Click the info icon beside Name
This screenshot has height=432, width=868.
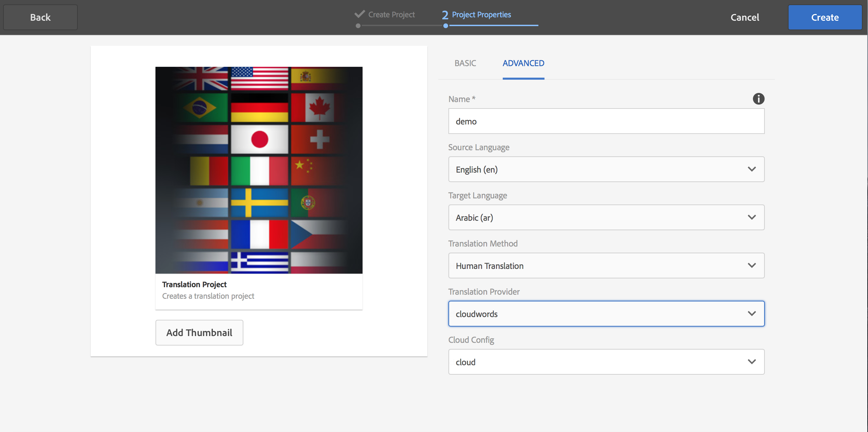758,99
